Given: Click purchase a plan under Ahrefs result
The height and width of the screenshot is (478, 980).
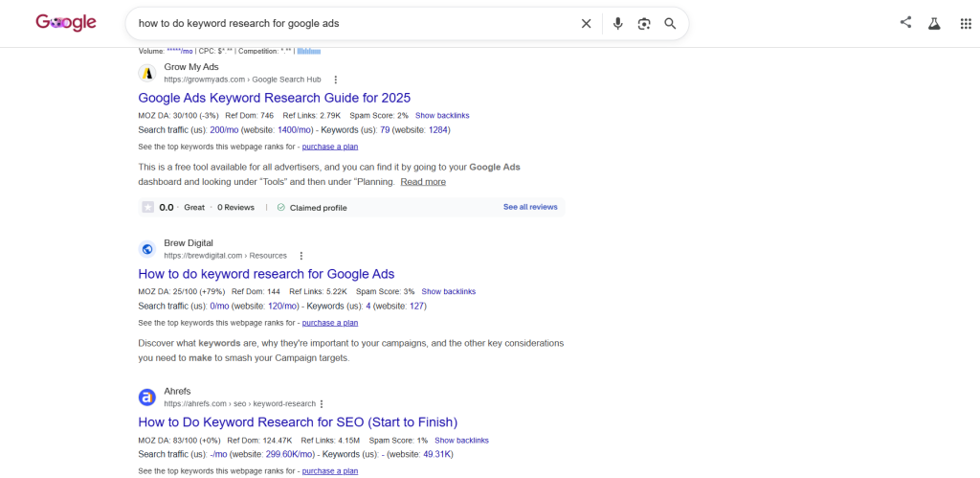Looking at the screenshot, I should [330, 471].
